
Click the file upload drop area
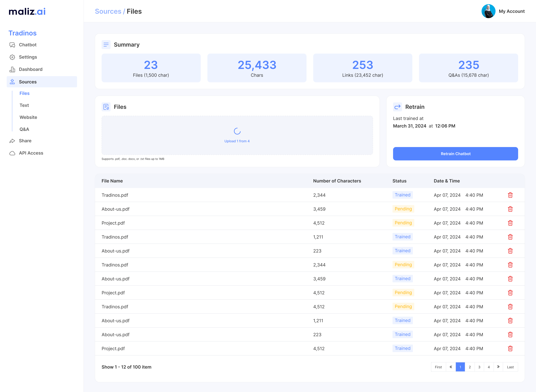(237, 135)
